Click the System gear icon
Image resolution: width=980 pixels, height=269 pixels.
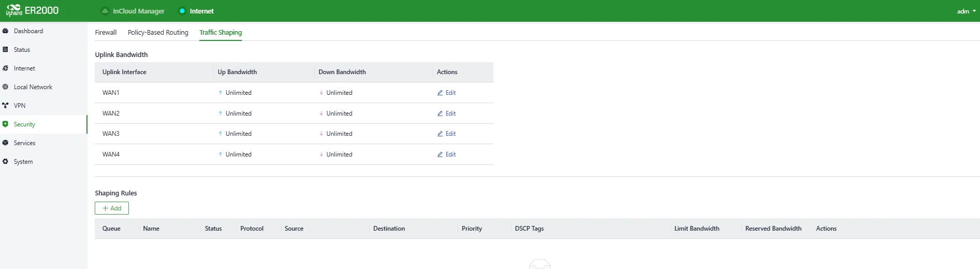point(5,162)
